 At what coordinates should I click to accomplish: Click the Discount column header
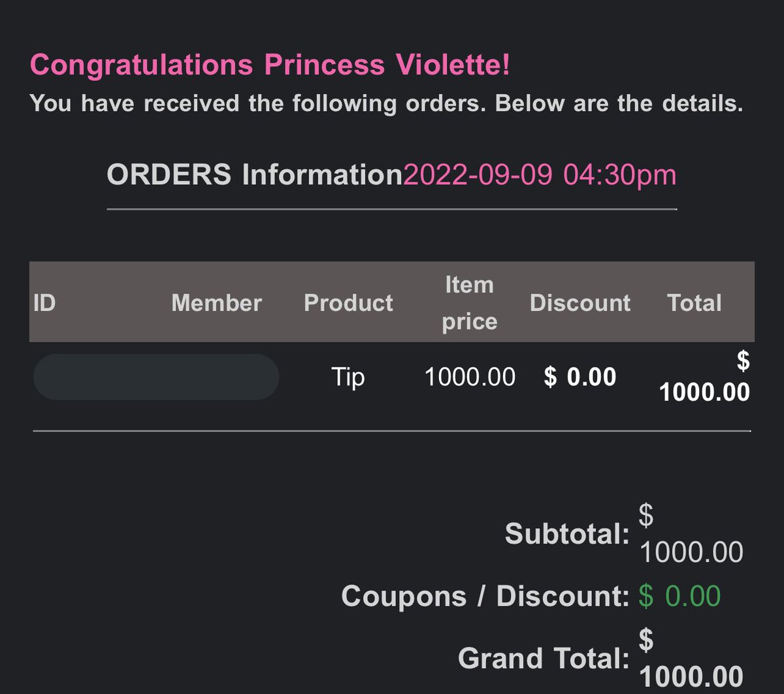pyautogui.click(x=580, y=303)
